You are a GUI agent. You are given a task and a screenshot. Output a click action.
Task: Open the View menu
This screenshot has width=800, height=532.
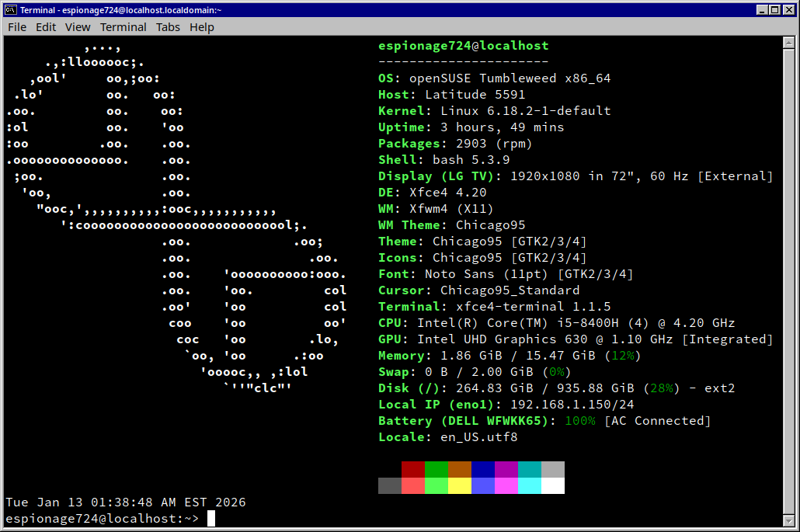[78, 27]
